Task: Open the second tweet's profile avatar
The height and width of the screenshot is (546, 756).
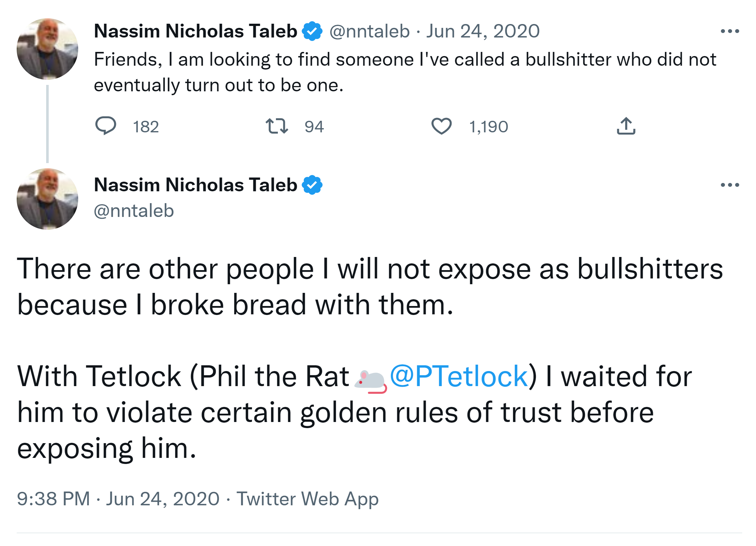Action: click(47, 199)
